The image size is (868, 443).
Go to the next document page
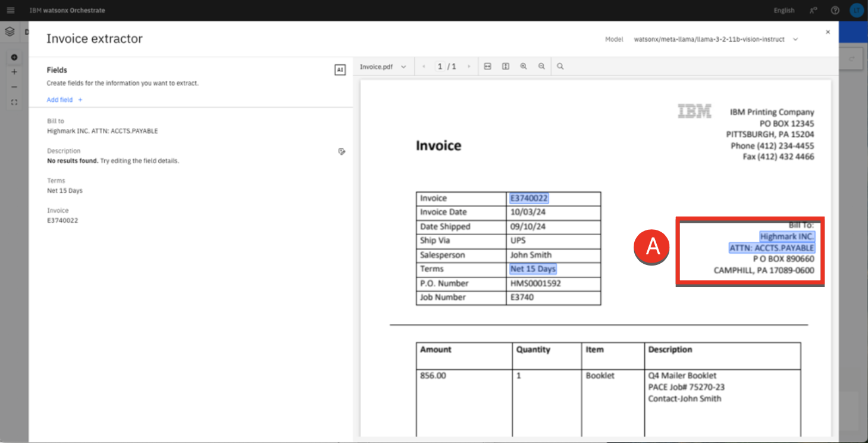click(469, 67)
